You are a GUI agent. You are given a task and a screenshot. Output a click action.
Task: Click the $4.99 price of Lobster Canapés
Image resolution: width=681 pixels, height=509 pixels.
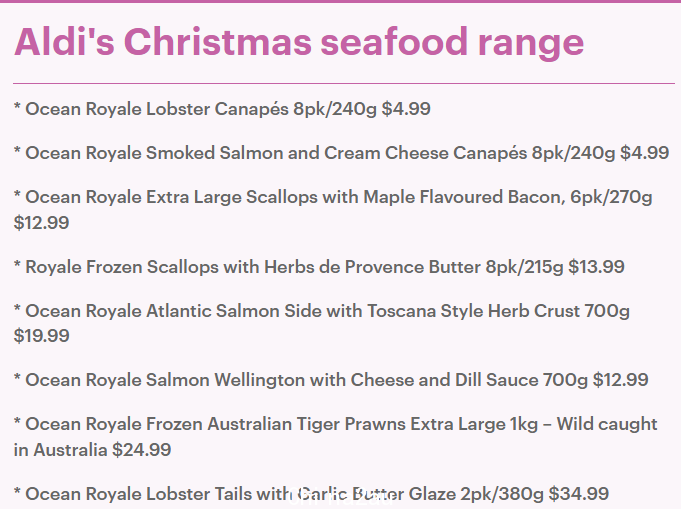pos(406,109)
